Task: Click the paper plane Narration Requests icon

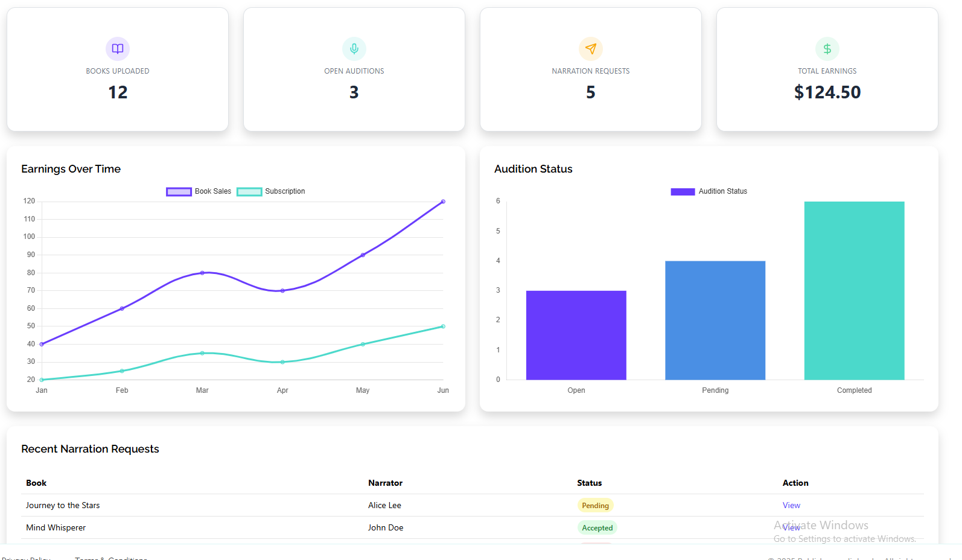Action: point(591,49)
